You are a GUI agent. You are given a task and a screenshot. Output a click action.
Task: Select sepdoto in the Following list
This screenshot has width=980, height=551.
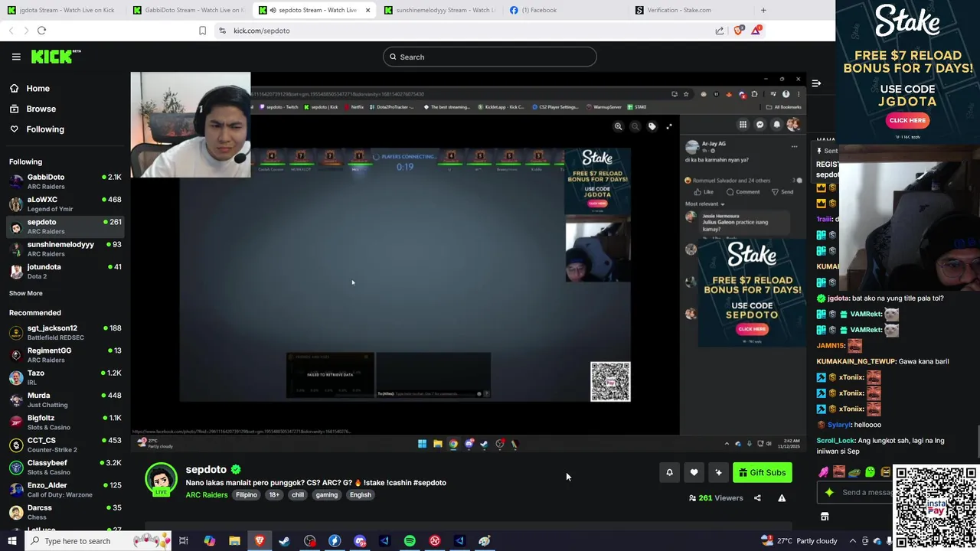pos(65,227)
